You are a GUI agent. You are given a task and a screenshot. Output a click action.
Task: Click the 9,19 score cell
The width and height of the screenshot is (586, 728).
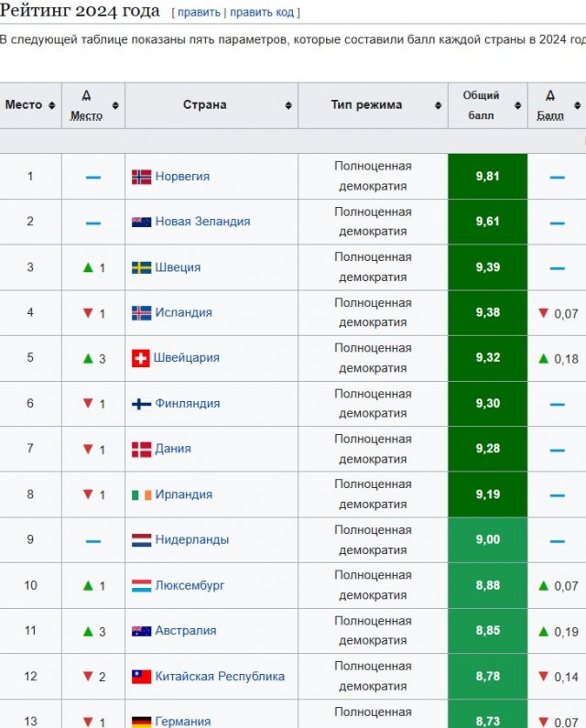487,494
